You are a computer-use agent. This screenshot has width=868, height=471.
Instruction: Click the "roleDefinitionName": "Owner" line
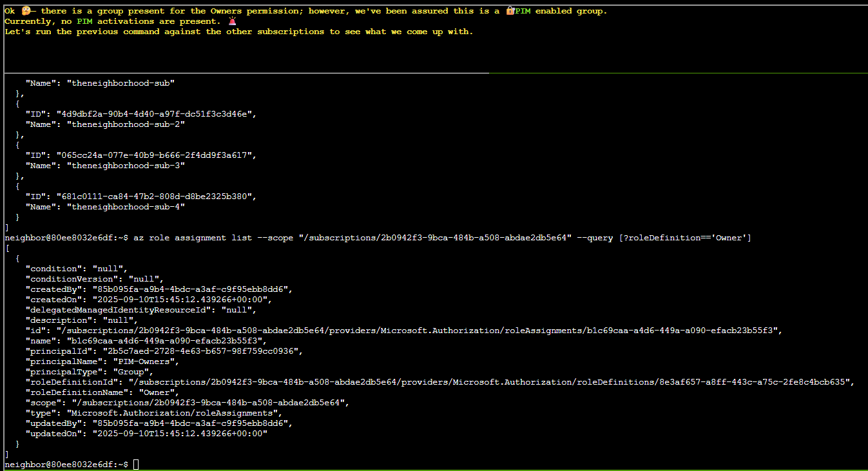tap(102, 392)
